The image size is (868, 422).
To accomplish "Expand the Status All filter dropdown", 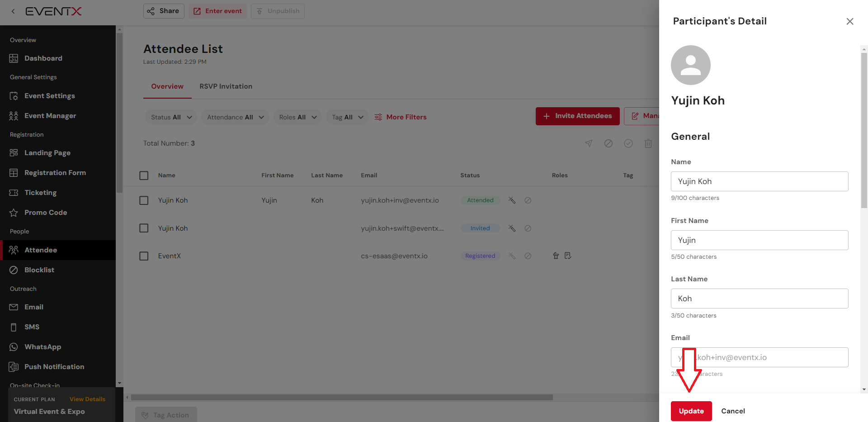I will click(171, 117).
